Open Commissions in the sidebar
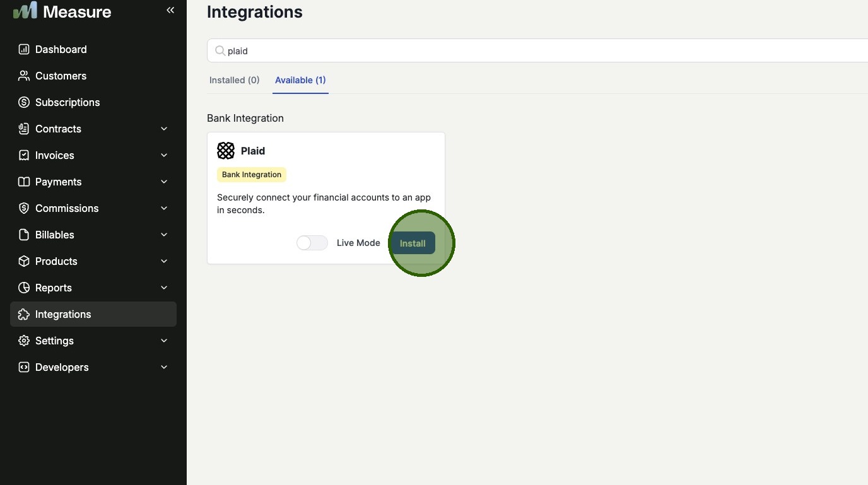Viewport: 868px width, 485px height. click(x=67, y=208)
